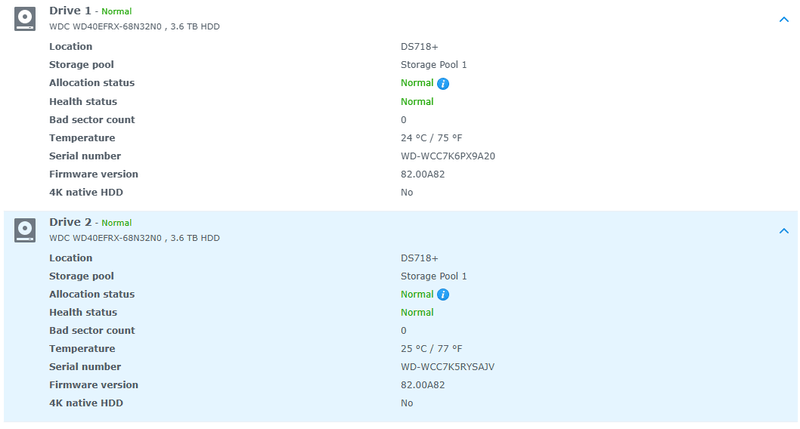
Task: Click the Drive 2 hard disk icon
Action: click(25, 230)
